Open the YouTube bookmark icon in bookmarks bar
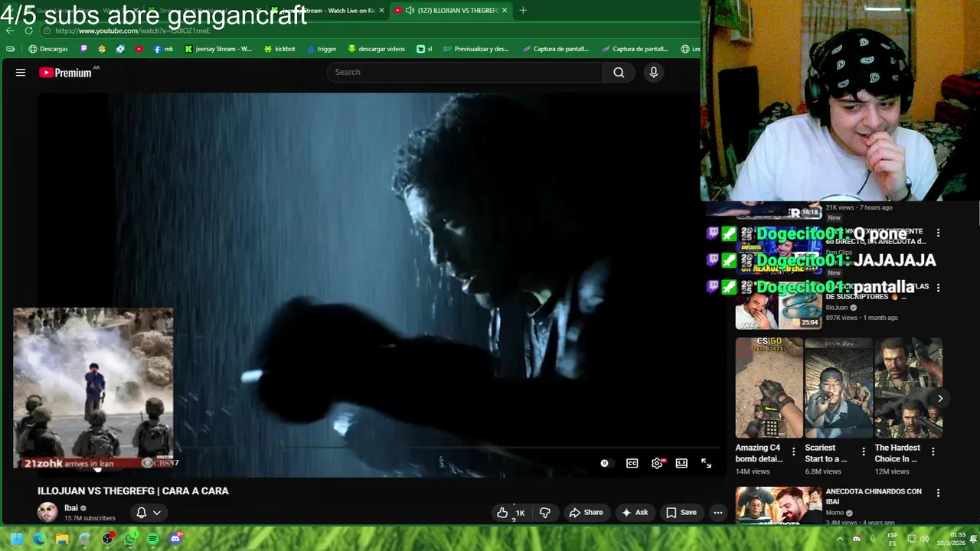 [139, 49]
